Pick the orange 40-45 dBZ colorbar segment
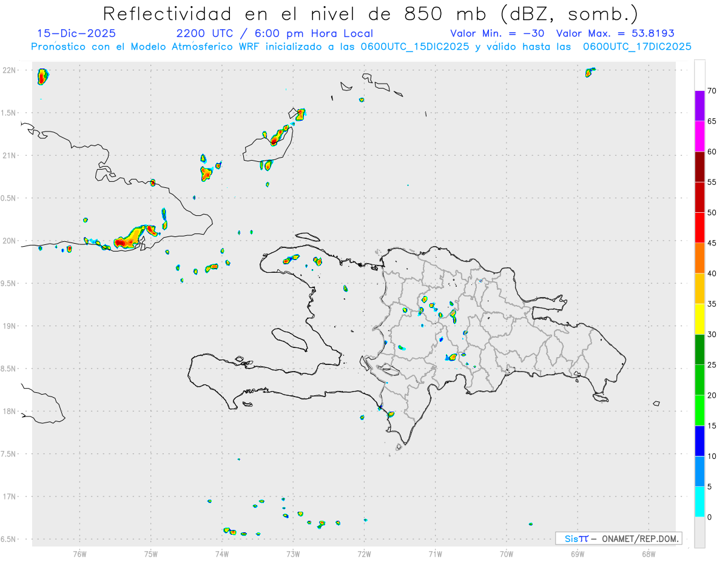Image resolution: width=728 pixels, height=562 pixels. click(699, 258)
